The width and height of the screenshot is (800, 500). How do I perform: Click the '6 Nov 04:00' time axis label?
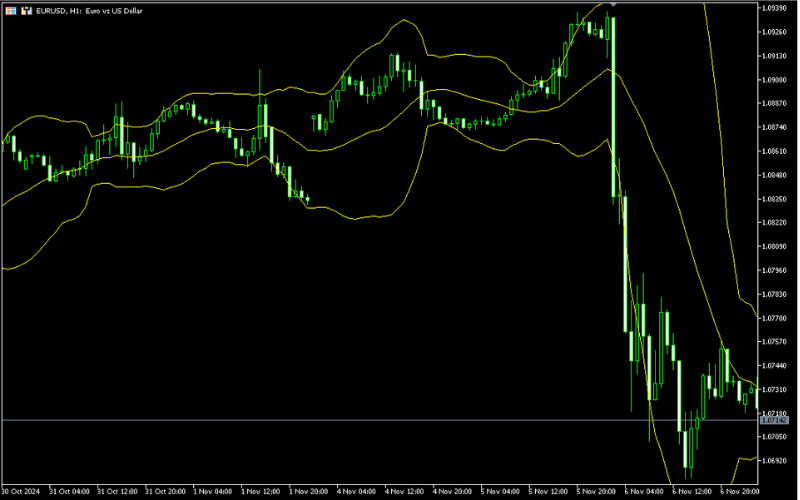(x=644, y=492)
